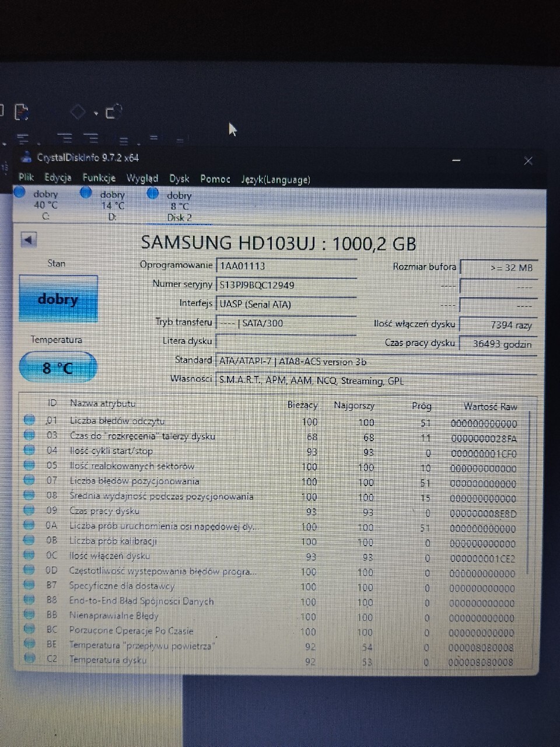Click the document icon in background window toolbar
Screen dimensions: 560x747
21,111
